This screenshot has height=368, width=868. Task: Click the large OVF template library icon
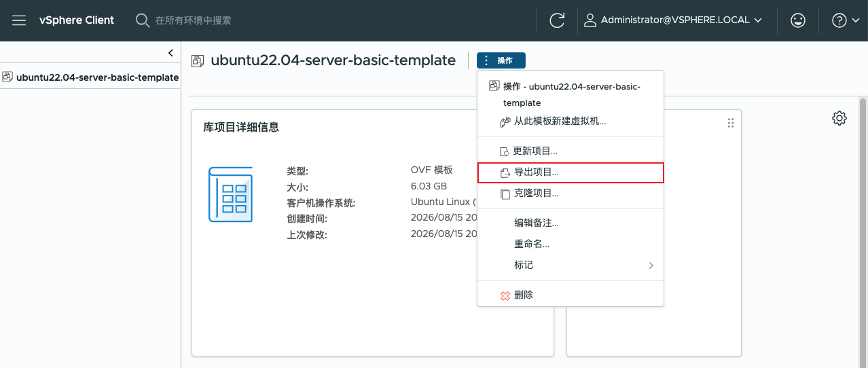[230, 194]
